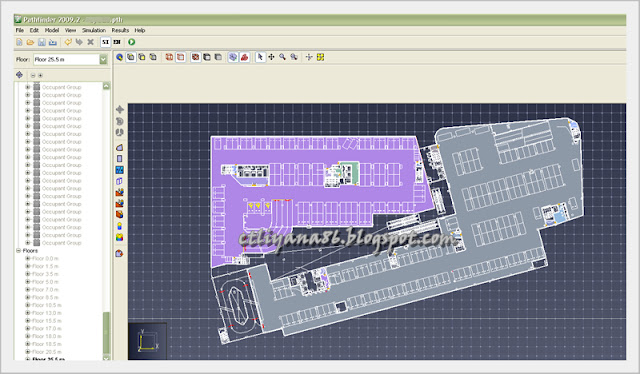
Task: Redo action with gray arrow
Action: click(79, 42)
